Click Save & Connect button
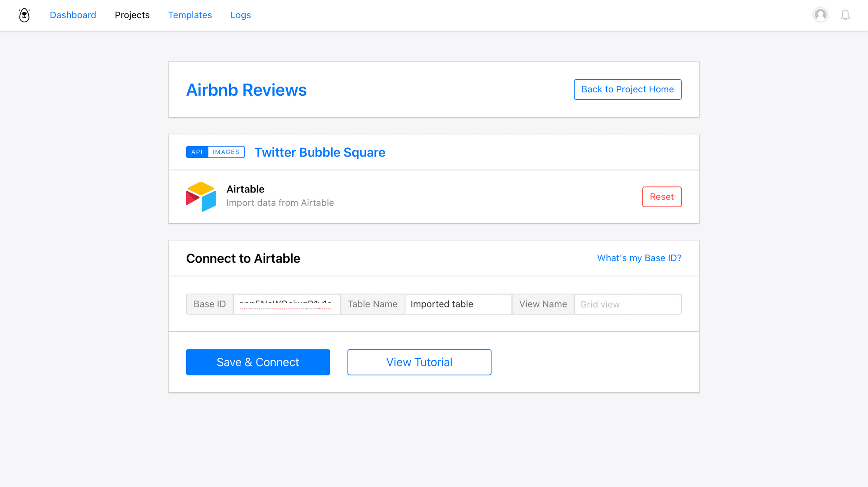The width and height of the screenshot is (868, 487). tap(258, 362)
